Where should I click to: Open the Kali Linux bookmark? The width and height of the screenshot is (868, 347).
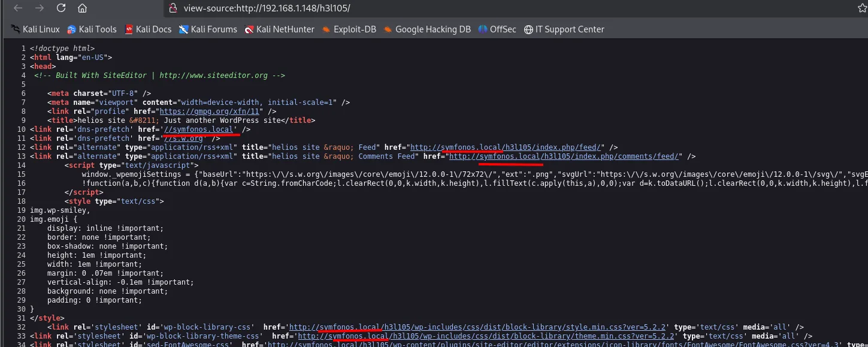36,29
